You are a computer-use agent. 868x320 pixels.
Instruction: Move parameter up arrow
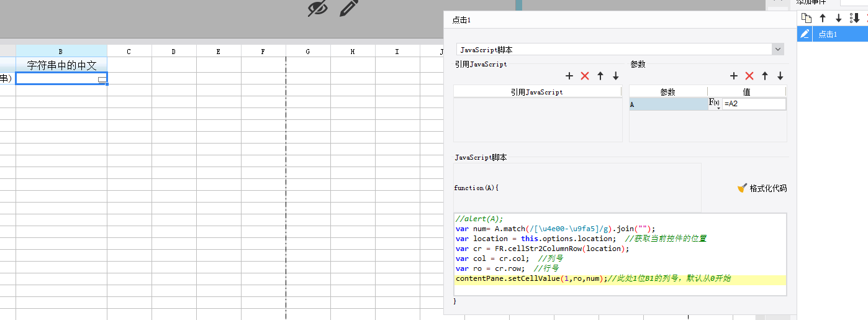tap(765, 76)
